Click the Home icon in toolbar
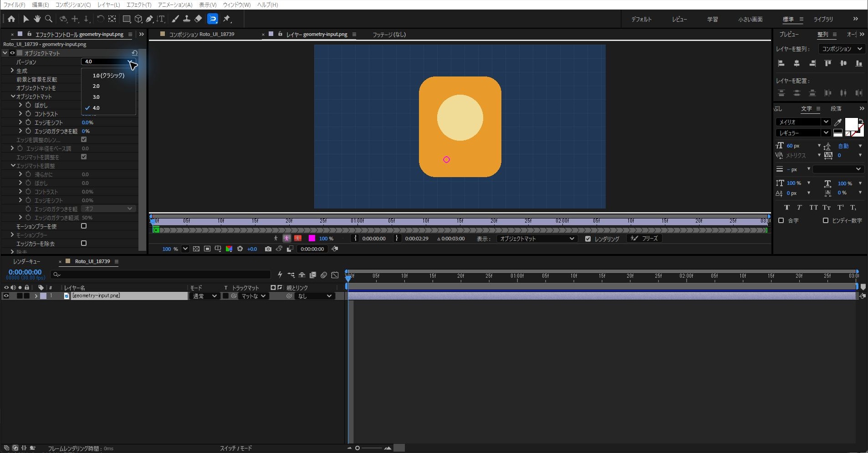Image resolution: width=868 pixels, height=453 pixels. click(11, 19)
